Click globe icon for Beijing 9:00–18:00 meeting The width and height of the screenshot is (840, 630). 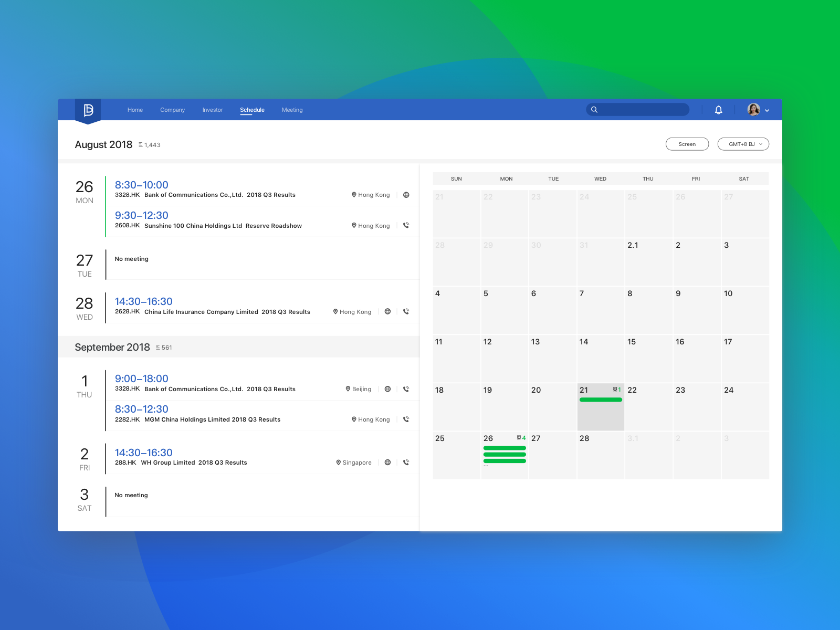coord(387,389)
